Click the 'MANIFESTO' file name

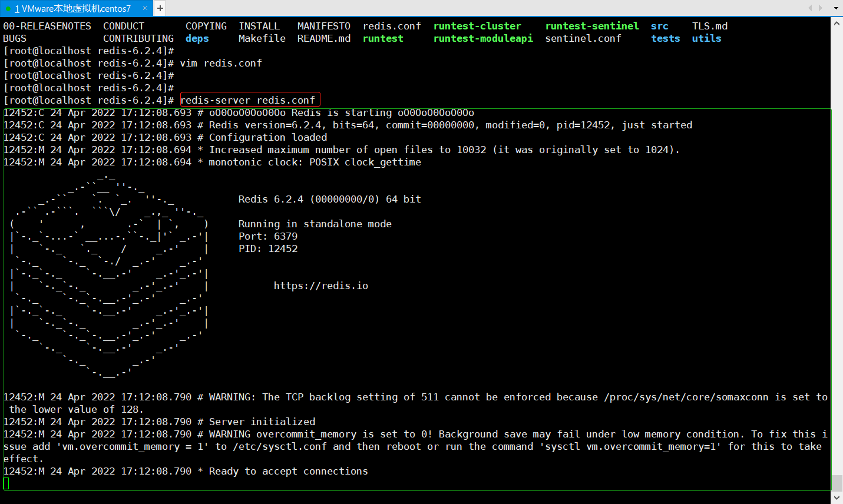tap(324, 26)
